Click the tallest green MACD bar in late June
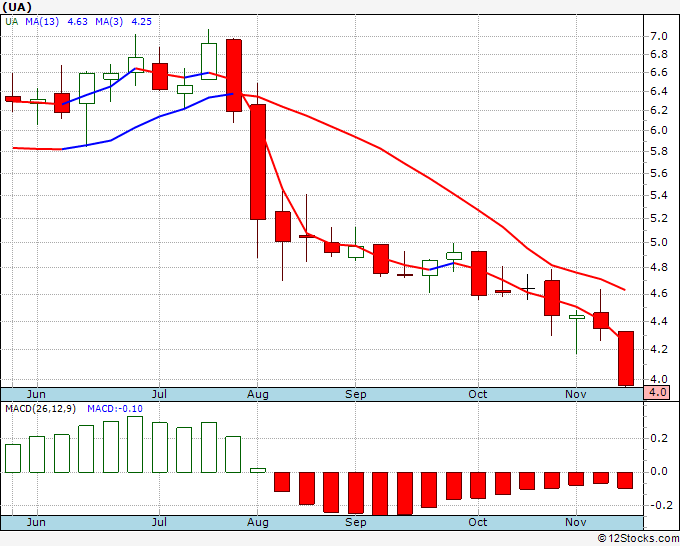The width and height of the screenshot is (680, 546). [135, 445]
